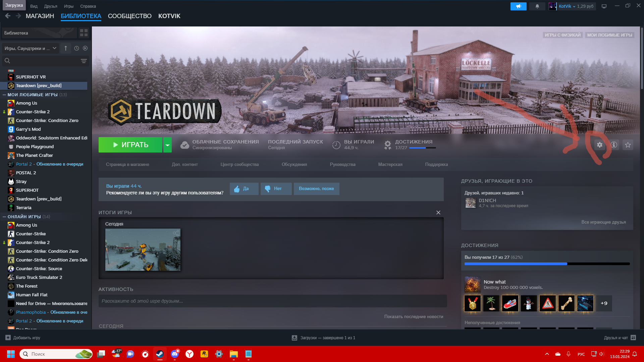This screenshot has width=644, height=362.
Task: Open the Мастерская link
Action: click(x=390, y=164)
